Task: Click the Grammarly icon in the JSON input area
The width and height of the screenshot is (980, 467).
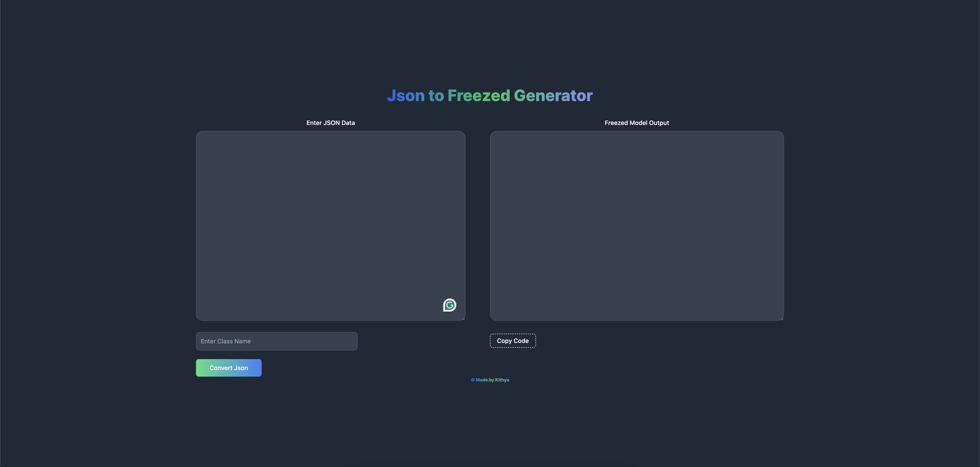Action: (449, 305)
